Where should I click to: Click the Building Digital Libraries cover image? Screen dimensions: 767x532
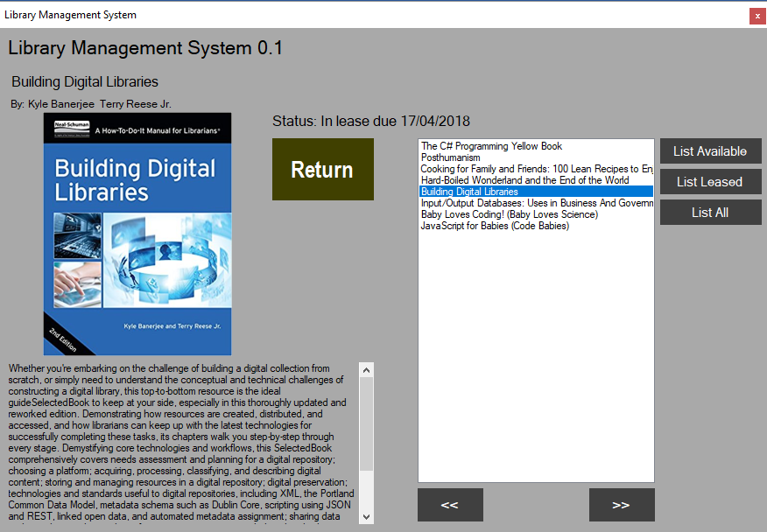[137, 234]
